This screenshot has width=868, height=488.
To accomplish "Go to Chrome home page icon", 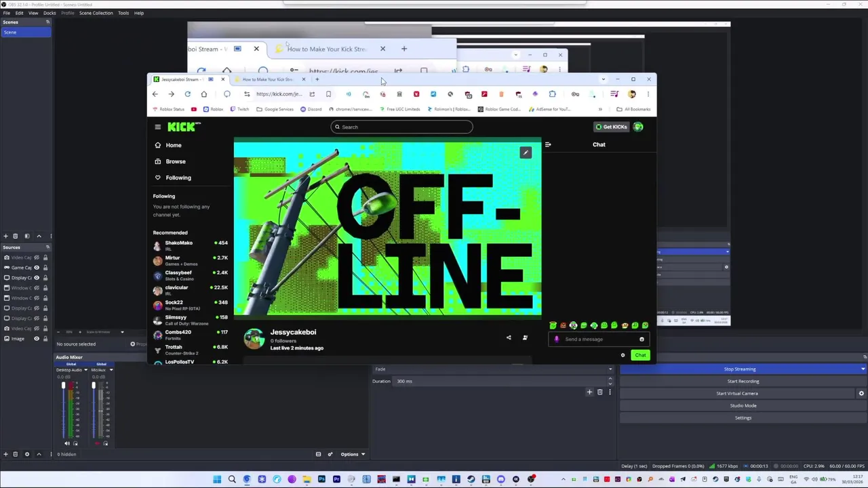I will (204, 94).
